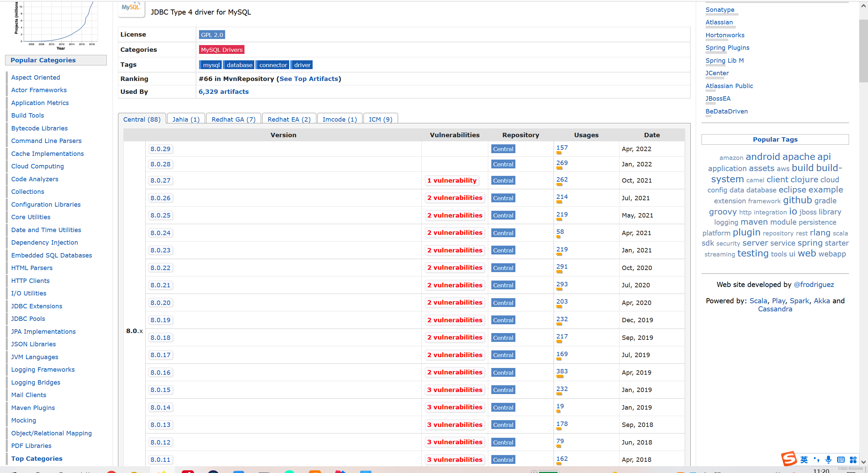Screen dimensions: 868x473
Task: Click the connector tag badge
Action: pyautogui.click(x=273, y=65)
